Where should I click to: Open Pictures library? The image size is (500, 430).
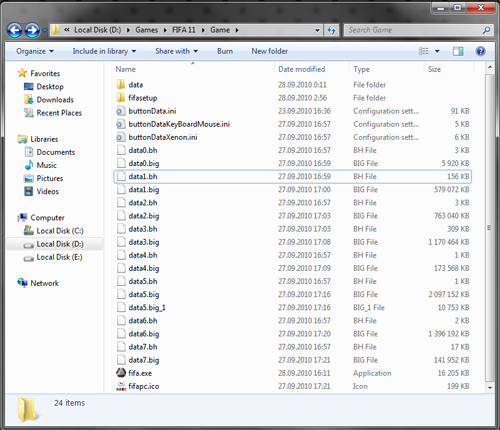click(50, 178)
